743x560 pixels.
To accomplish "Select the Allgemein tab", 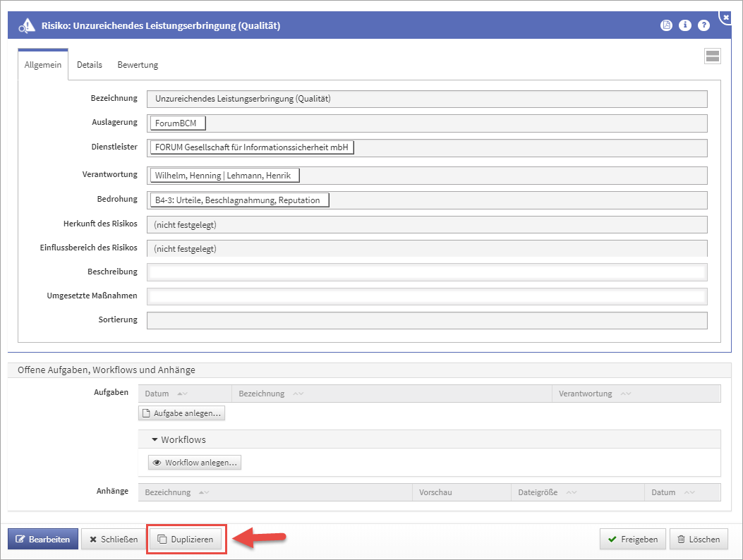I will 43,65.
